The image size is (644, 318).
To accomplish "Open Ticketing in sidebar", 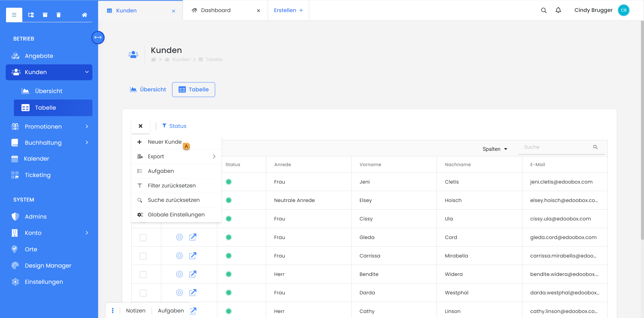I will click(x=38, y=175).
